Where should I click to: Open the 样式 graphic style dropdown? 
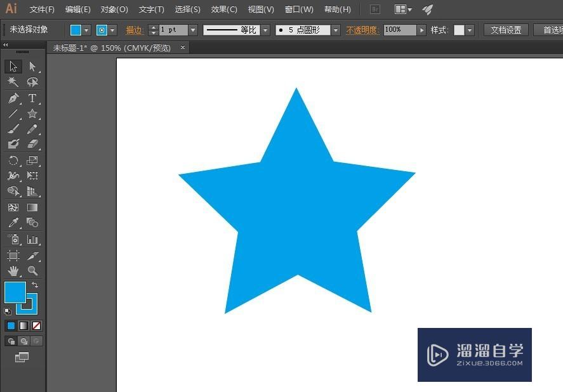pos(470,30)
